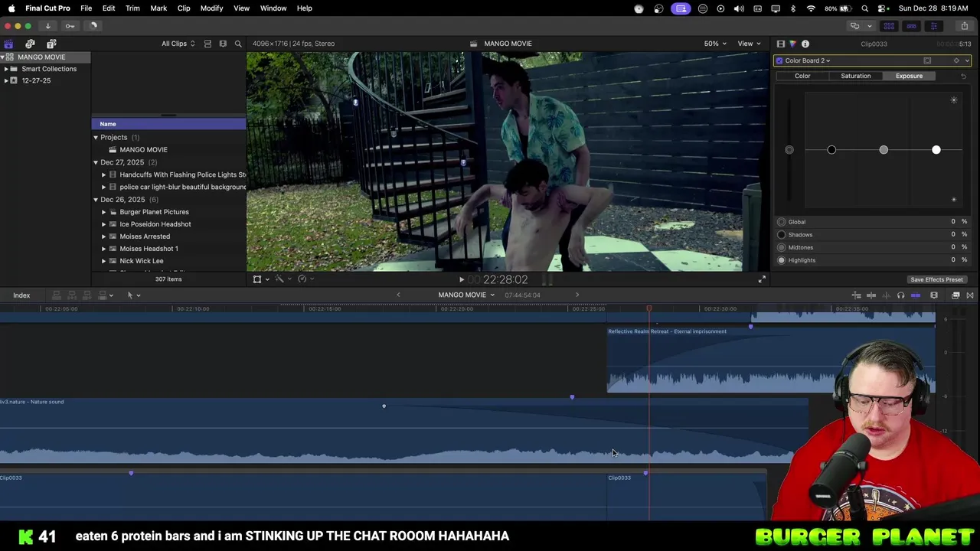
Task: Select the Highlights exposure puck
Action: click(936, 150)
